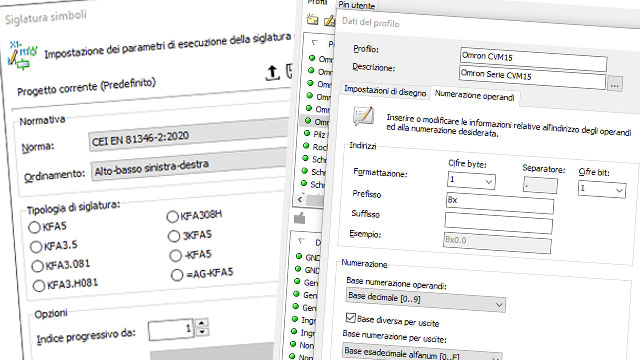
Task: Increase the Indice progressivo value with up arrow
Action: click(202, 323)
